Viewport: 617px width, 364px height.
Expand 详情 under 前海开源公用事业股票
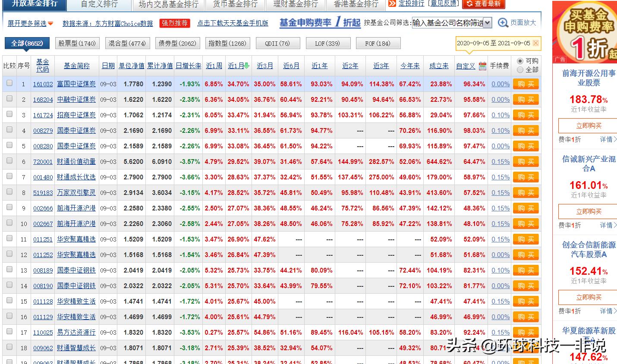(608, 139)
